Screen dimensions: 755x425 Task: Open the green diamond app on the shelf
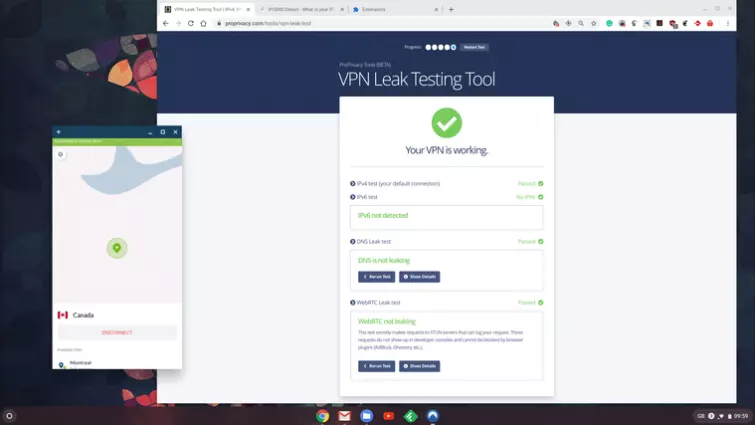411,416
